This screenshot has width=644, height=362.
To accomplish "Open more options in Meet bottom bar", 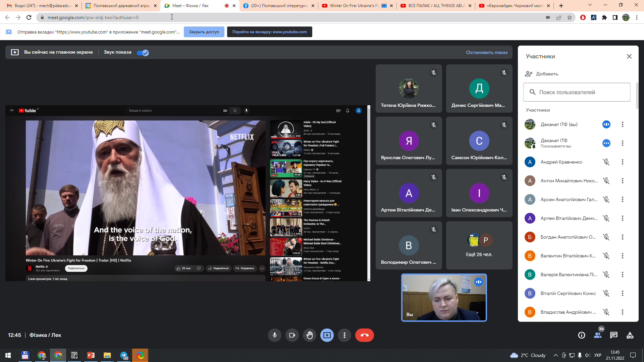I will [x=344, y=335].
